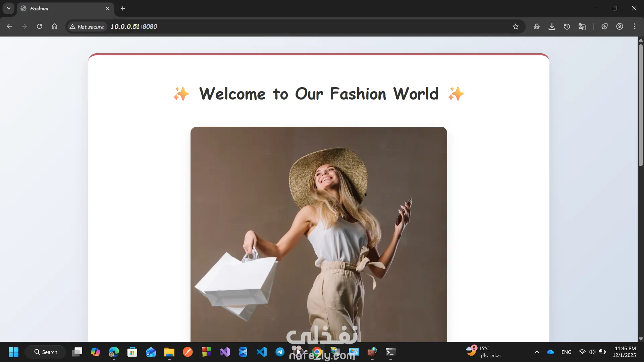Click the Google Translate icon
The height and width of the screenshot is (362, 644).
click(x=582, y=26)
